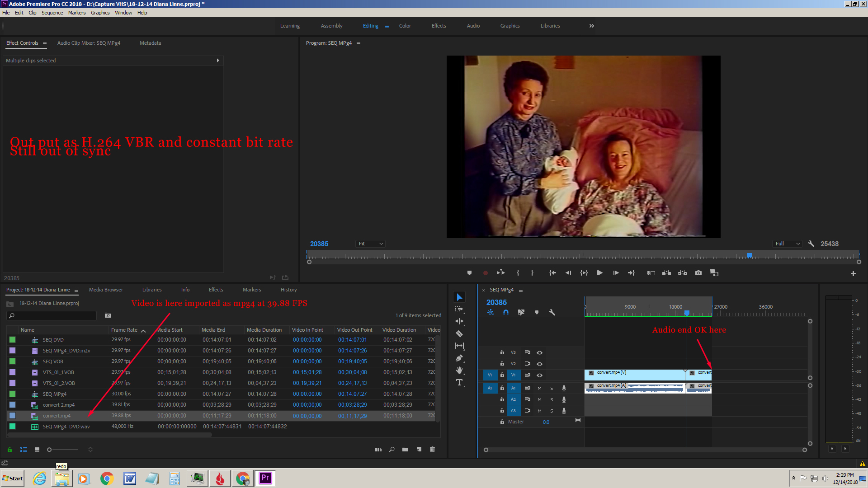Open the Fit zoom dropdown in Program monitor
868x488 pixels.
[x=370, y=244]
